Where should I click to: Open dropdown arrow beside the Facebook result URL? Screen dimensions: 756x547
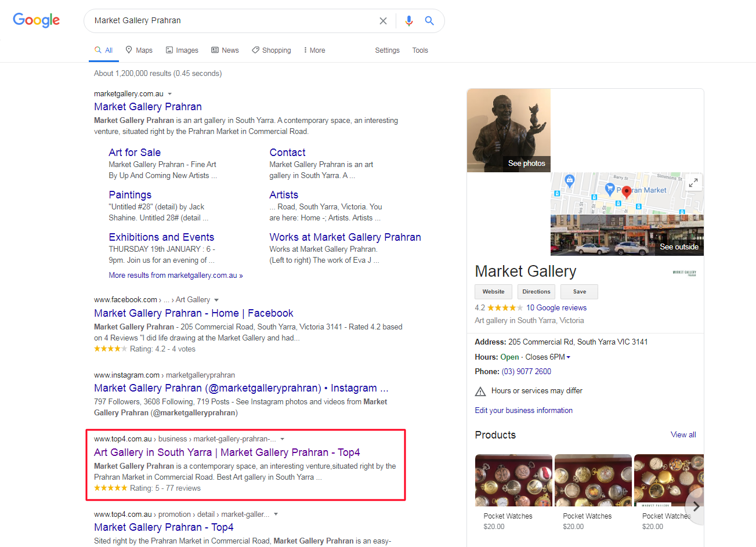216,300
